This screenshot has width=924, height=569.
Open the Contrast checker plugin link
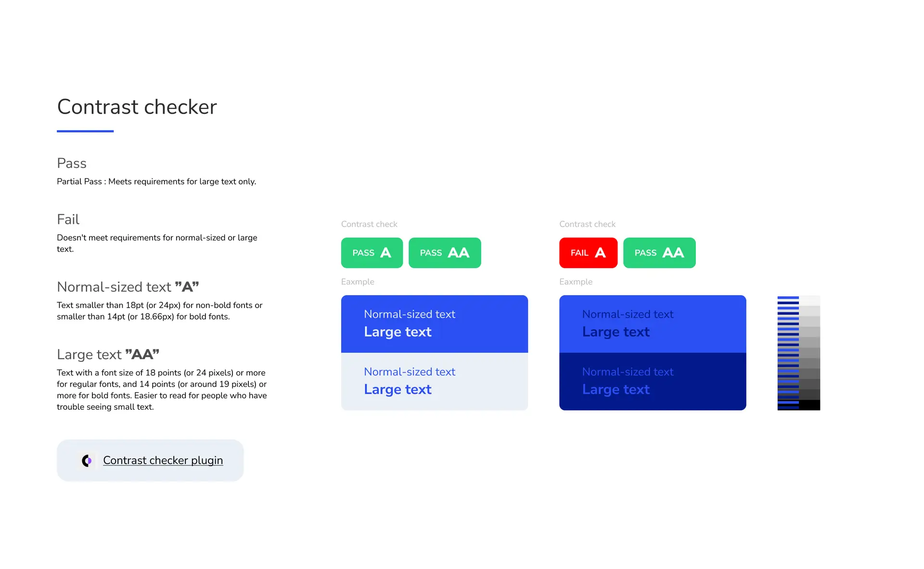[x=163, y=461]
